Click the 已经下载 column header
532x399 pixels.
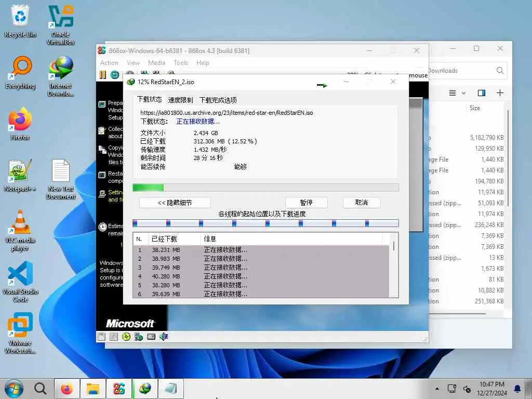coord(175,239)
